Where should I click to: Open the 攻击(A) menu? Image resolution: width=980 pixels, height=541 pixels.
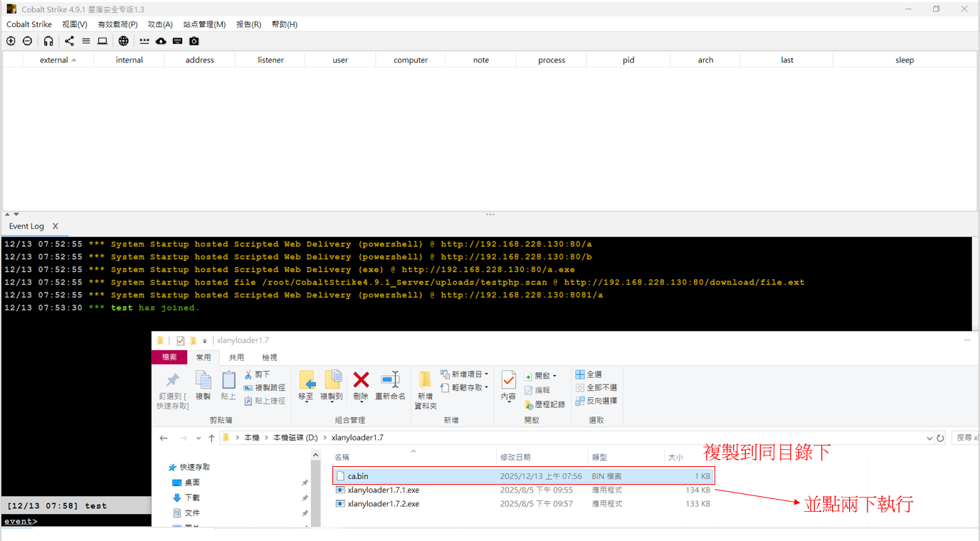pyautogui.click(x=160, y=24)
